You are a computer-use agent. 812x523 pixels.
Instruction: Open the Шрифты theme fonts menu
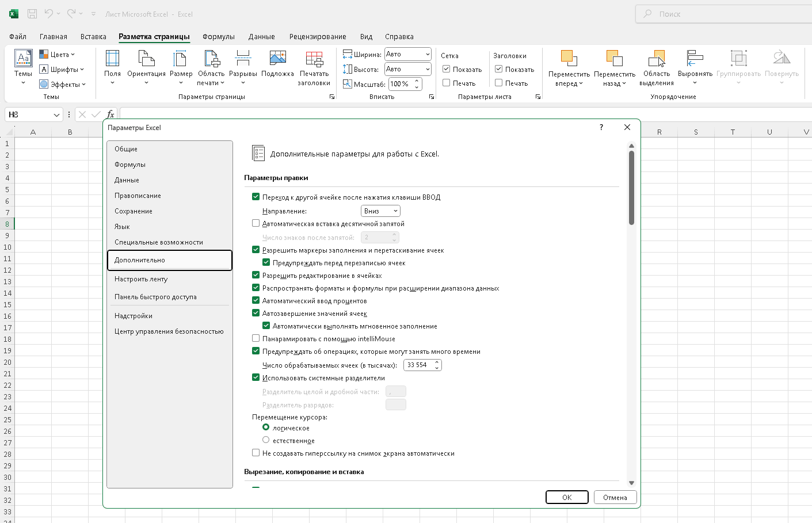(x=62, y=70)
